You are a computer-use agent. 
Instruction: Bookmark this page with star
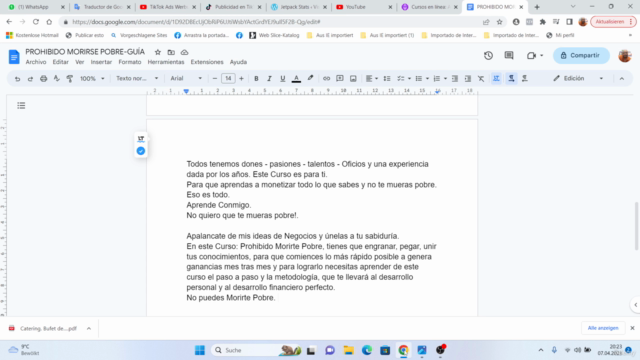pos(500,22)
